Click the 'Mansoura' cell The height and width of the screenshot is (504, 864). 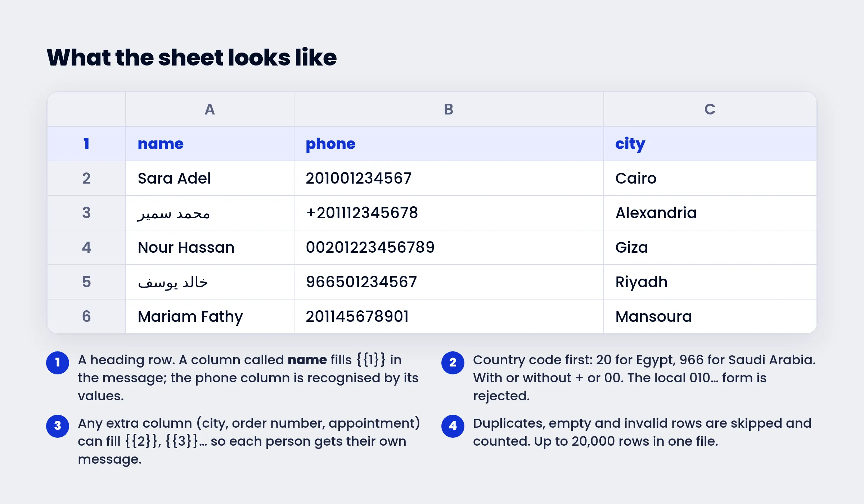pyautogui.click(x=710, y=316)
